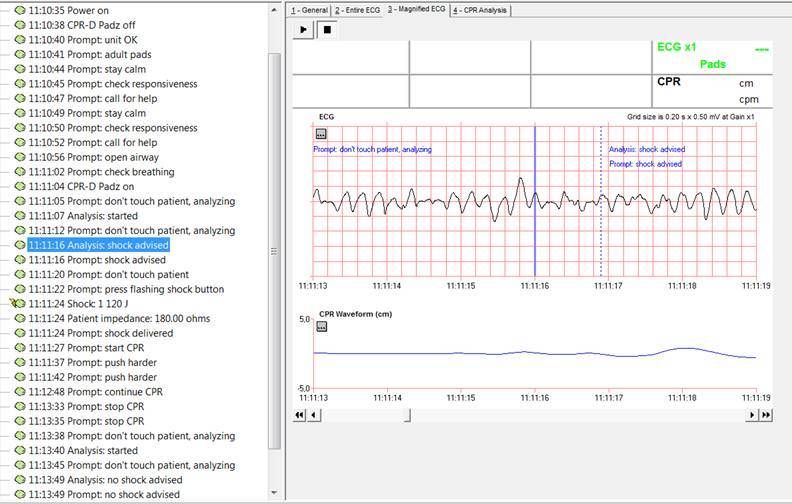Click the Analysis: shock advised annotation on ECG
This screenshot has width=792, height=504.
(647, 149)
